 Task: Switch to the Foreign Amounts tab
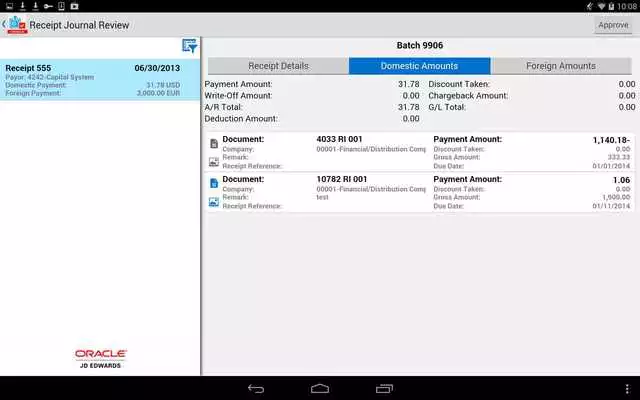[x=561, y=66]
